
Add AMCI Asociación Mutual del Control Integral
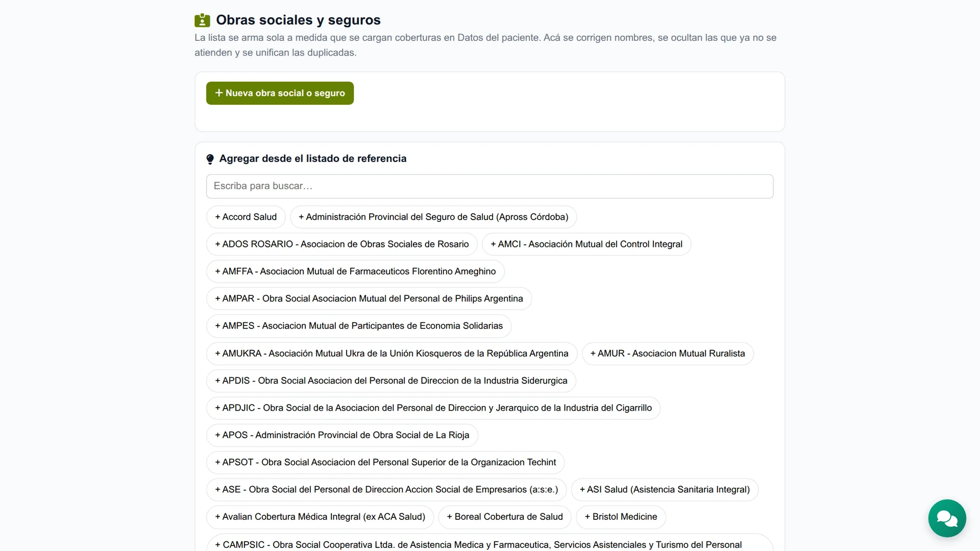point(586,244)
